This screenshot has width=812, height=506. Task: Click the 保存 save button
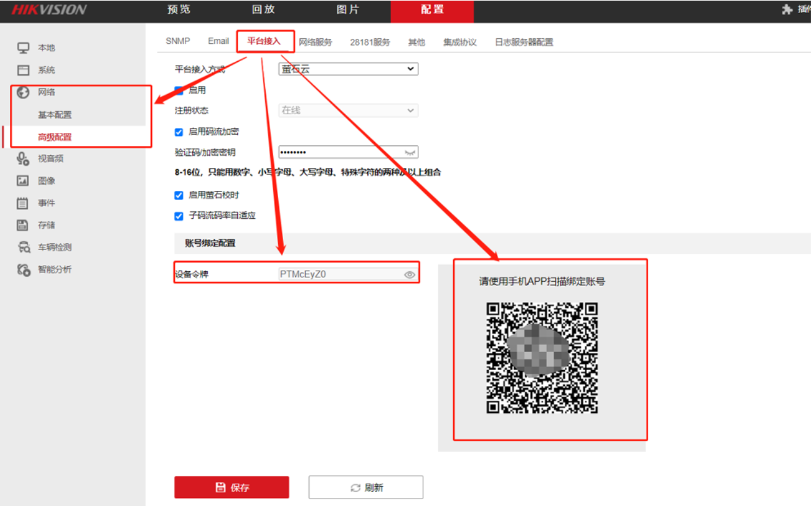(232, 487)
